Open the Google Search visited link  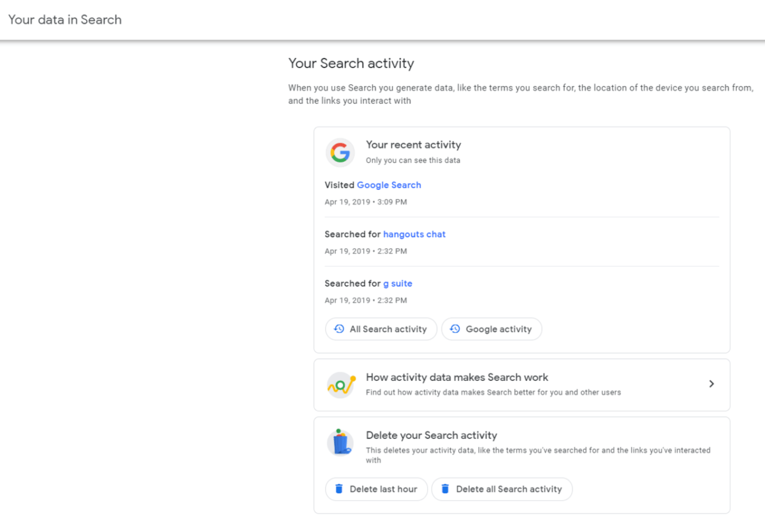point(389,185)
